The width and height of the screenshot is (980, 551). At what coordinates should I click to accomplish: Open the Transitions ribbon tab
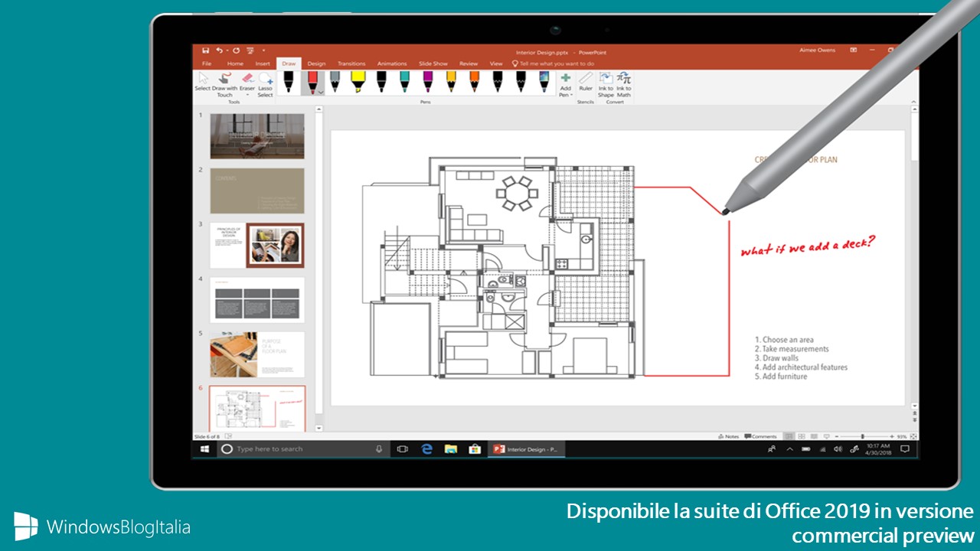click(351, 64)
